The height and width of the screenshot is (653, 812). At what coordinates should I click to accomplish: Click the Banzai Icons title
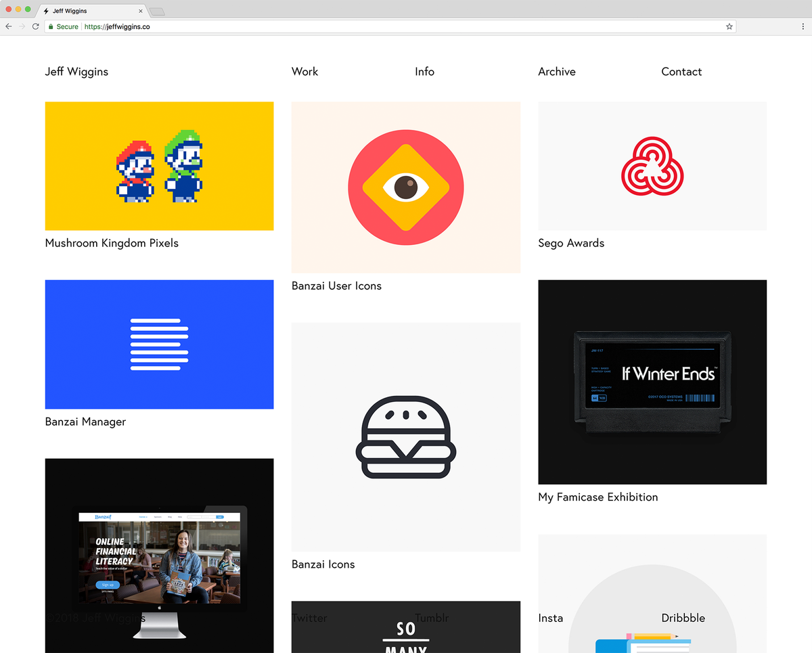tap(323, 564)
